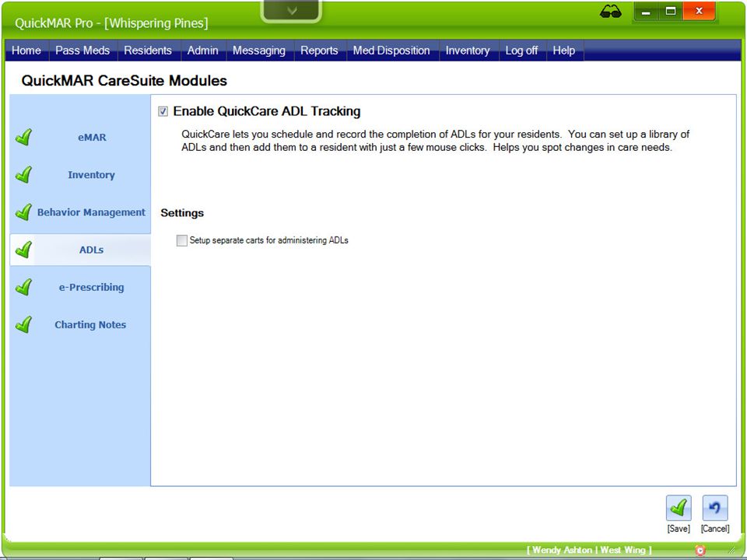This screenshot has width=747, height=560.
Task: Cancel changes using the blue undo icon
Action: pos(714,508)
